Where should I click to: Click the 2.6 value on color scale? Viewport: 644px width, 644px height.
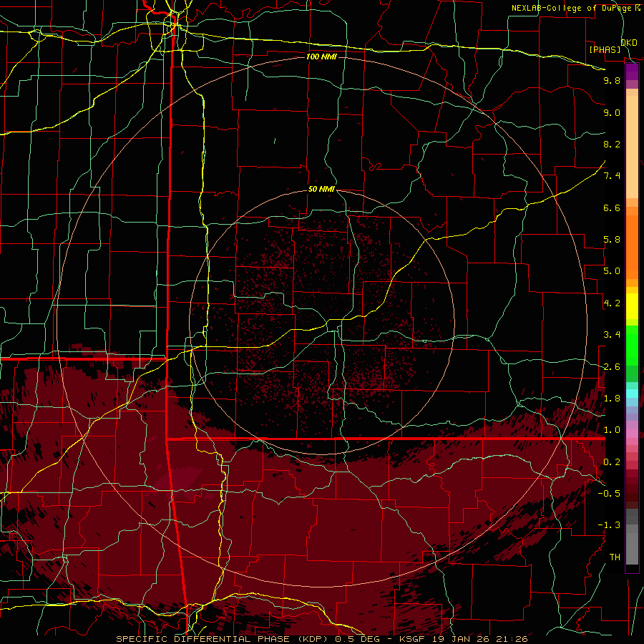click(x=612, y=367)
